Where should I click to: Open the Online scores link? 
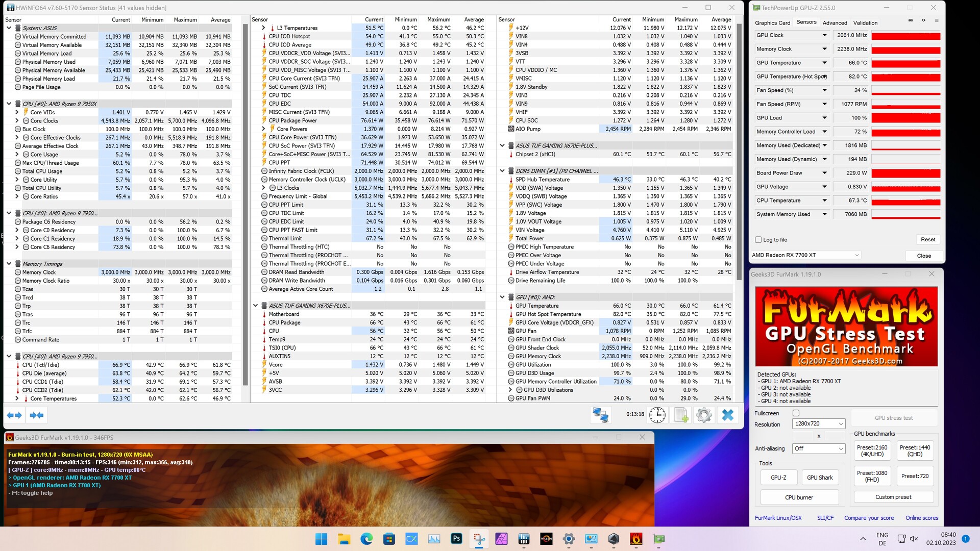pyautogui.click(x=922, y=518)
